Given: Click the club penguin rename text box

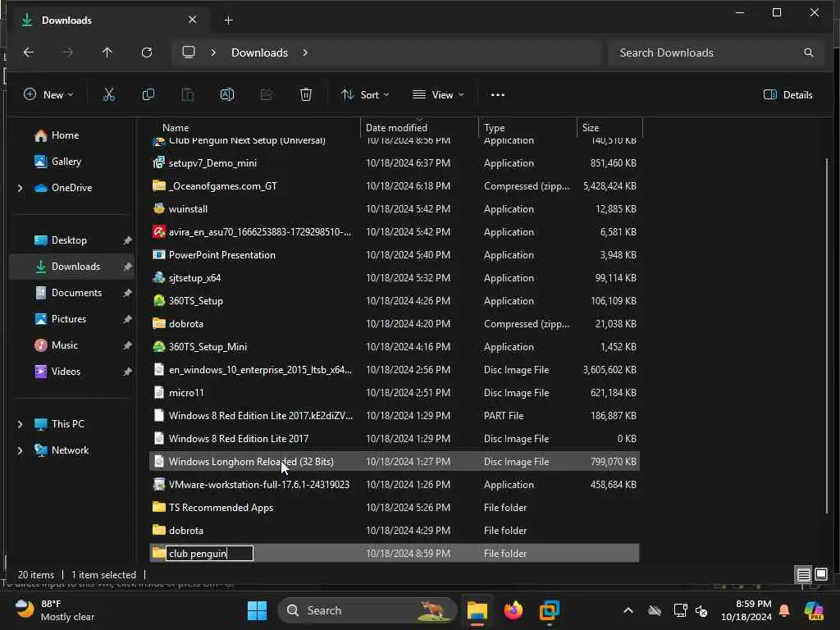Looking at the screenshot, I should click(x=209, y=554).
